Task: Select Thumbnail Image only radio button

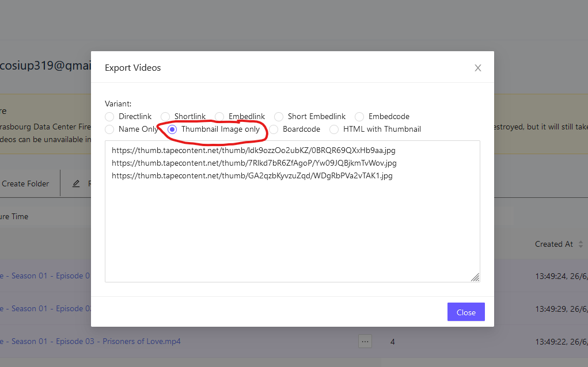Action: point(172,129)
